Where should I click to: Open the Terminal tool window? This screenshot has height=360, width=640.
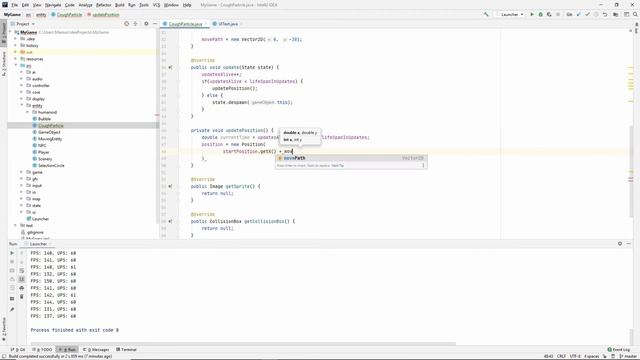[126, 349]
